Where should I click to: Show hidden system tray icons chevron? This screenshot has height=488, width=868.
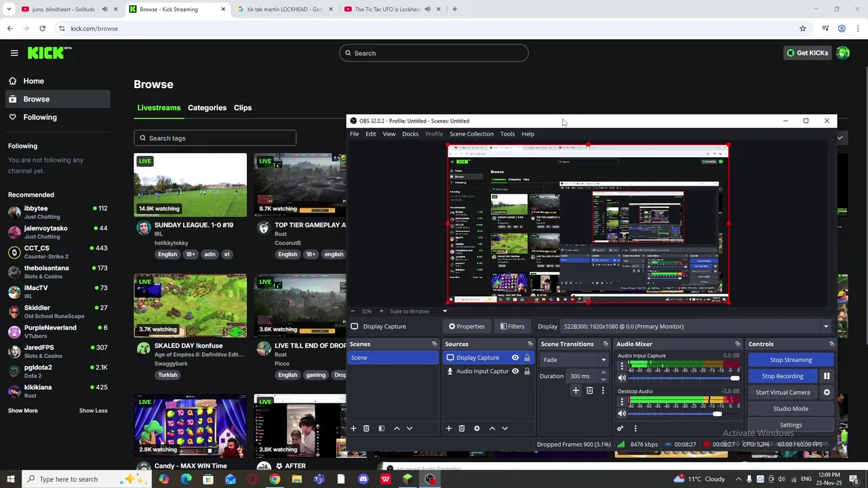coord(738,479)
